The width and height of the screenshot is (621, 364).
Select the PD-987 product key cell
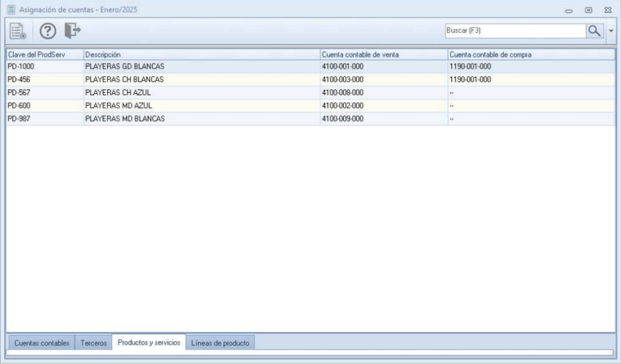pyautogui.click(x=45, y=119)
